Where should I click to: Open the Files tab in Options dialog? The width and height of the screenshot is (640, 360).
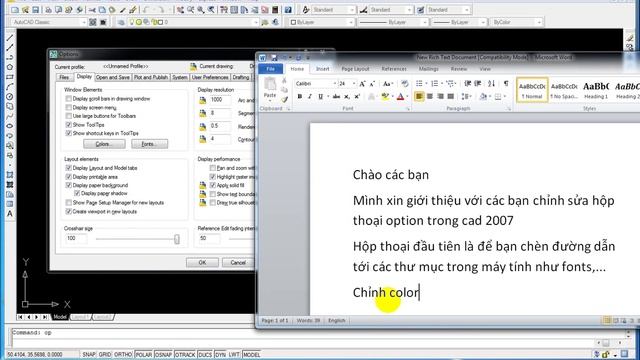point(64,77)
